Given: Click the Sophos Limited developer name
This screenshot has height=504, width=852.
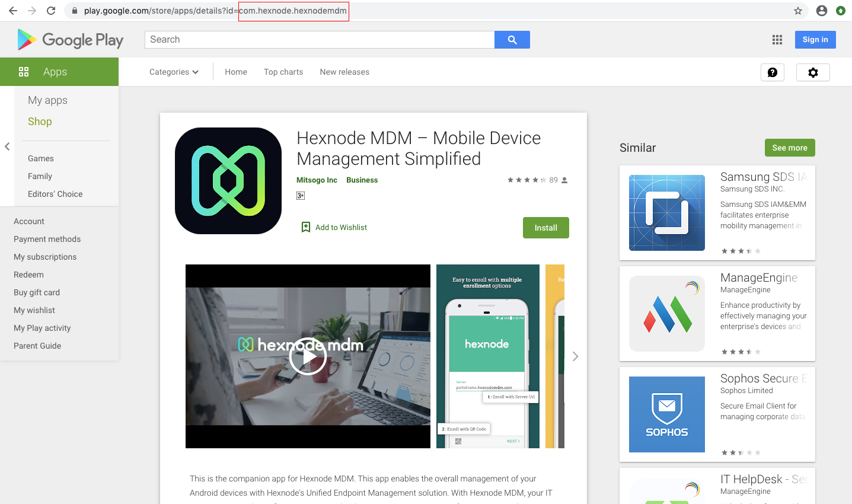Looking at the screenshot, I should tap(746, 391).
